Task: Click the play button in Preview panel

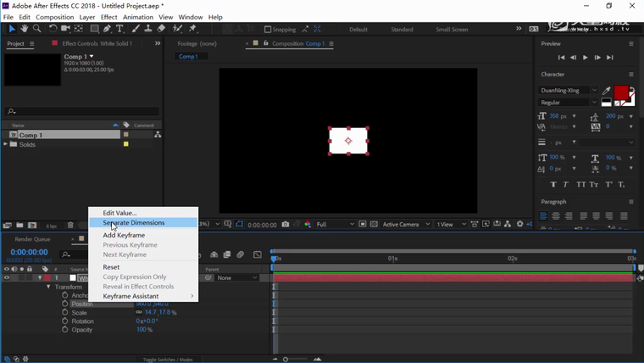Action: click(585, 58)
